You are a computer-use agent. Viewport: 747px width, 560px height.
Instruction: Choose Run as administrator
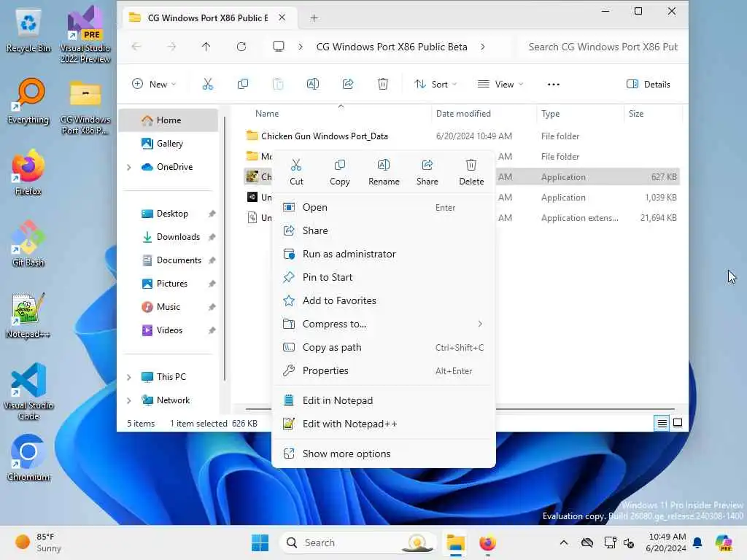384,254
